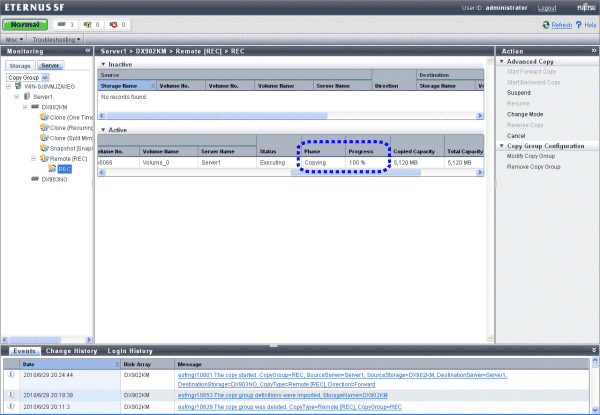Click the DX902KM storage device icon

pyautogui.click(x=35, y=107)
